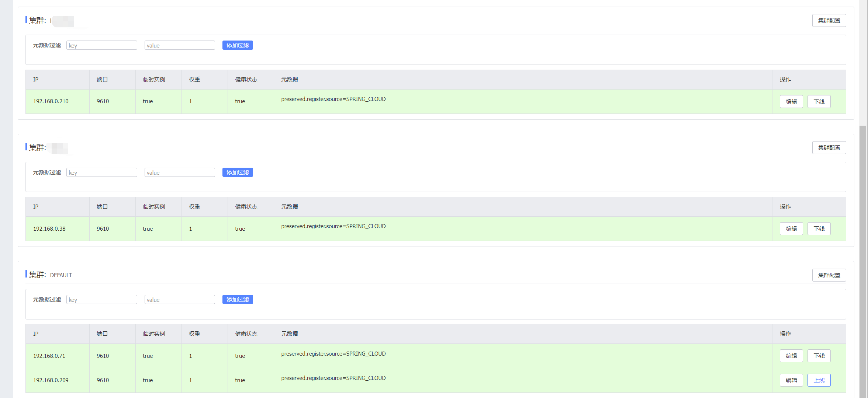
Task: Bring instance 192.168.0.209 online with 上线
Action: [819, 380]
